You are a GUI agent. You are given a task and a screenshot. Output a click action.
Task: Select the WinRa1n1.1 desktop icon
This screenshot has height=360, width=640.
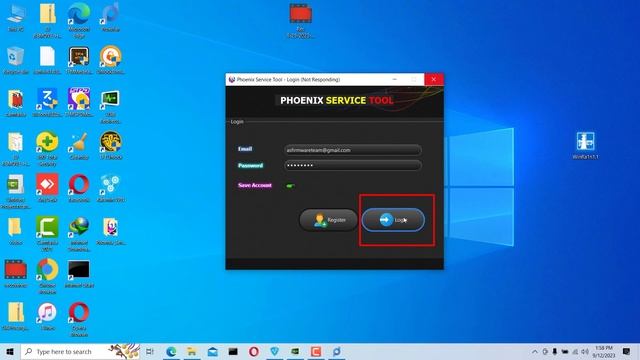(585, 145)
